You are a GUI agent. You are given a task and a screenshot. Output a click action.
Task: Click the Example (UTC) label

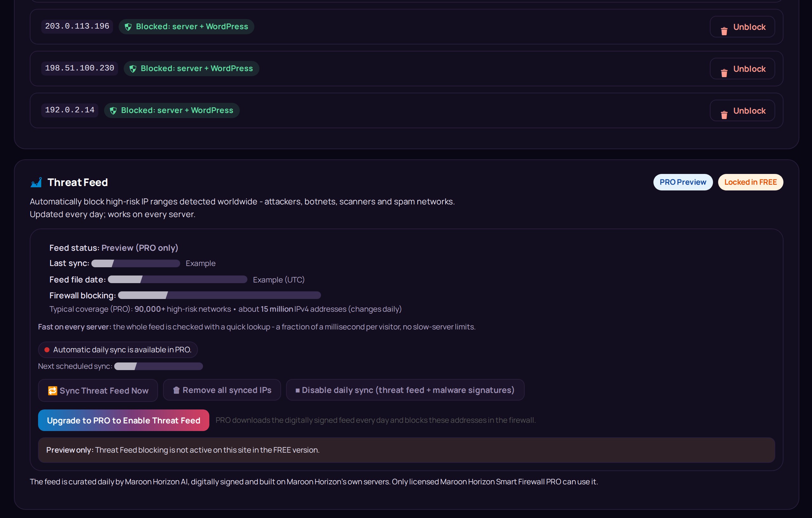tap(278, 280)
